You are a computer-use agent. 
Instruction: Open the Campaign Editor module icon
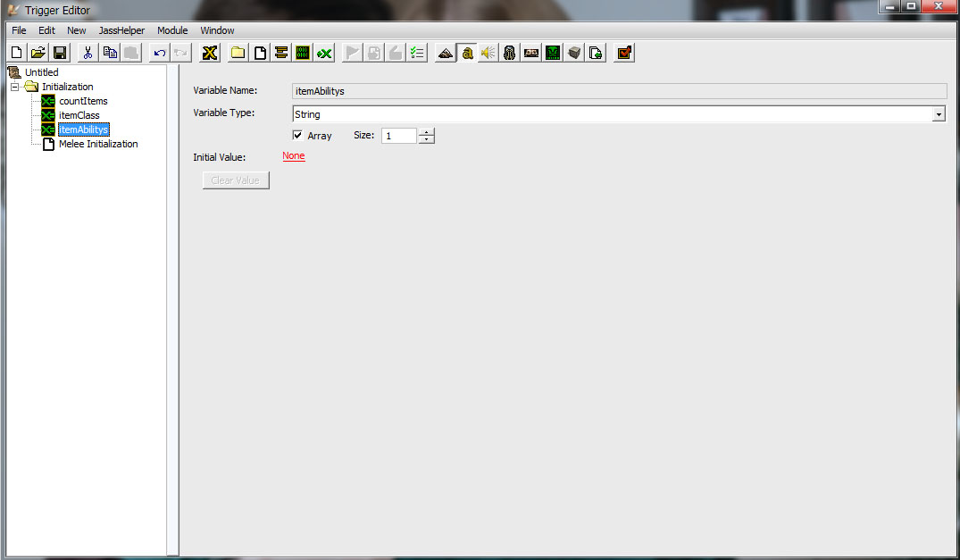(x=531, y=54)
